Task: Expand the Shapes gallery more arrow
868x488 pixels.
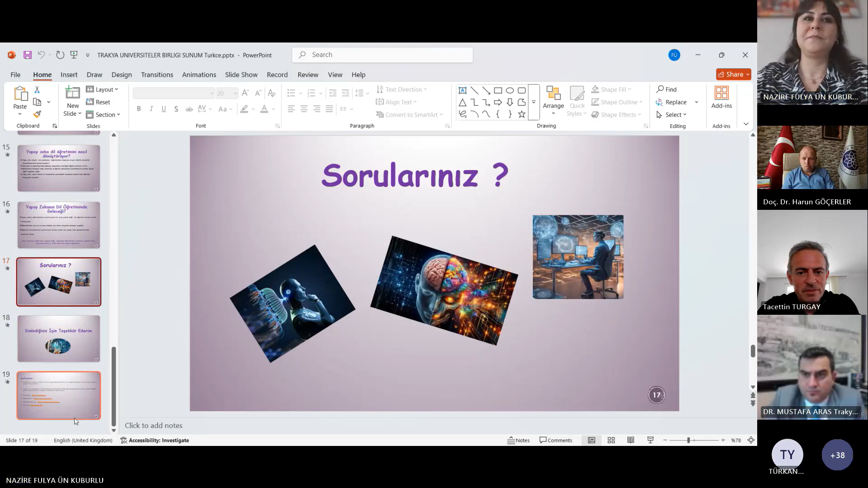Action: 534,102
